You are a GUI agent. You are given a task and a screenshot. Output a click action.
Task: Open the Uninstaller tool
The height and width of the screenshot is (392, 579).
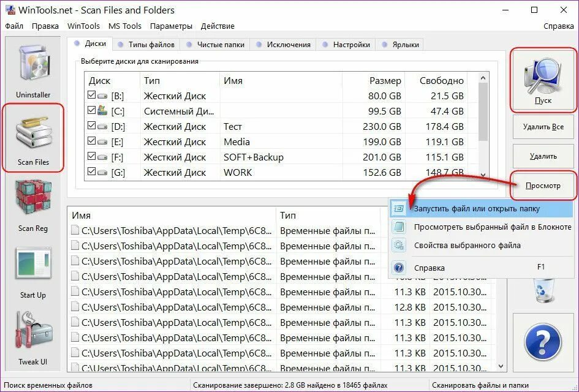pyautogui.click(x=33, y=71)
